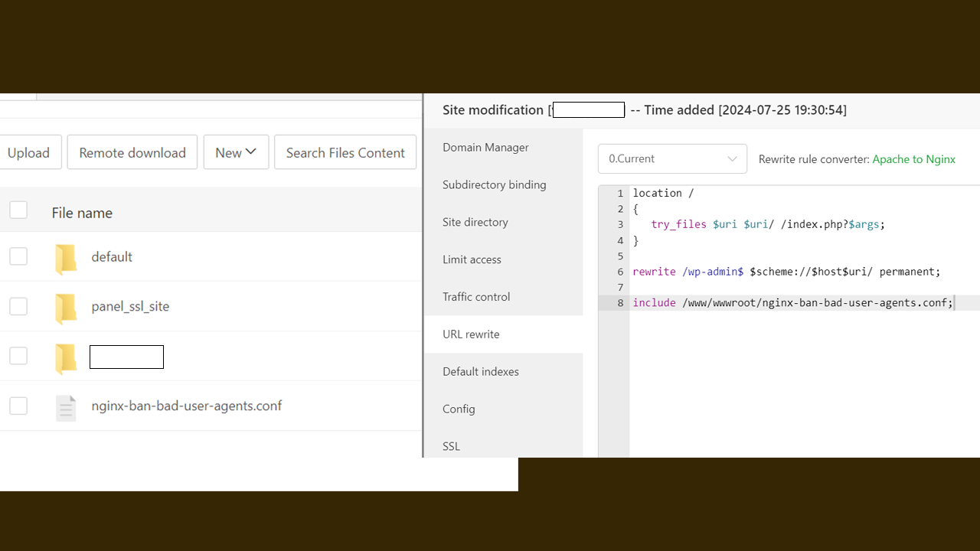Go to the Site directory tab
Image resolution: width=980 pixels, height=551 pixels.
475,222
